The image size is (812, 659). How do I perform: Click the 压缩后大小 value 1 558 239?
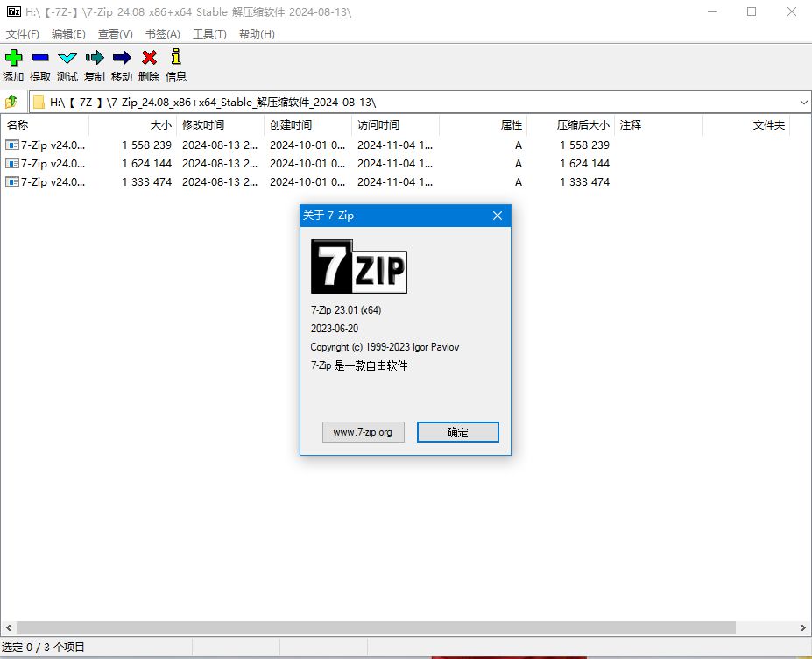click(584, 145)
